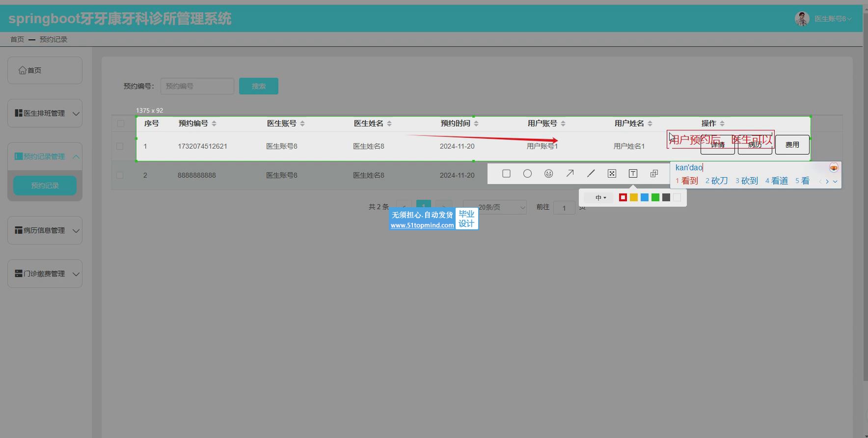Click the 搜索 search button

pos(258,86)
